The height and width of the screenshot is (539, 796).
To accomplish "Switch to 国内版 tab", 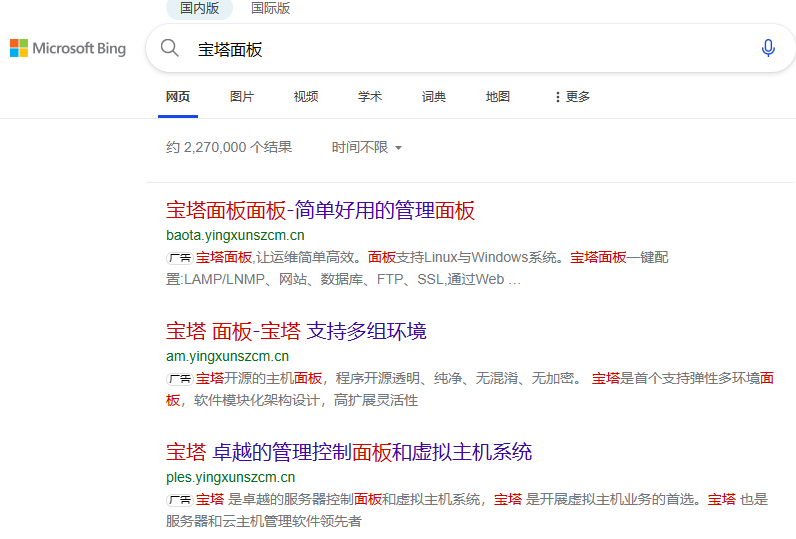I will coord(200,8).
